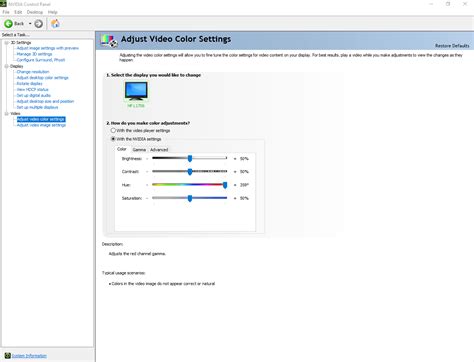Decrease Contrast with minus button
Screen dimensions: 474x362
[147, 172]
